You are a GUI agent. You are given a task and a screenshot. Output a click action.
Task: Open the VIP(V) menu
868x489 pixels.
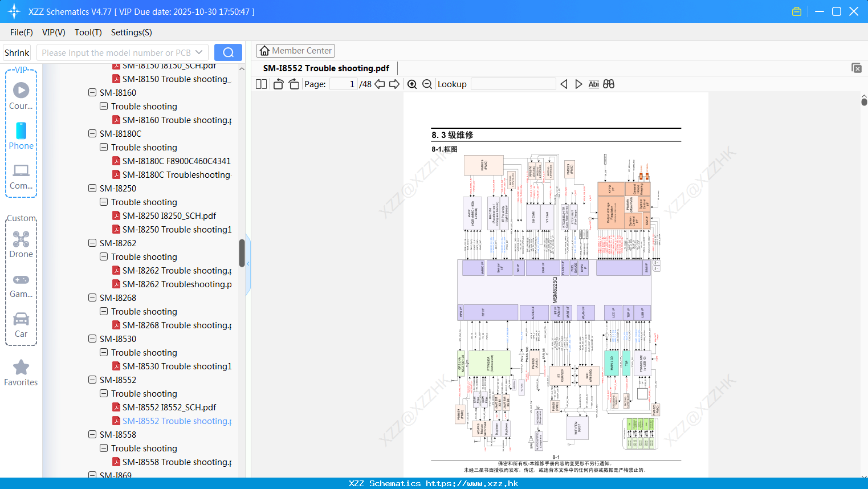click(54, 32)
